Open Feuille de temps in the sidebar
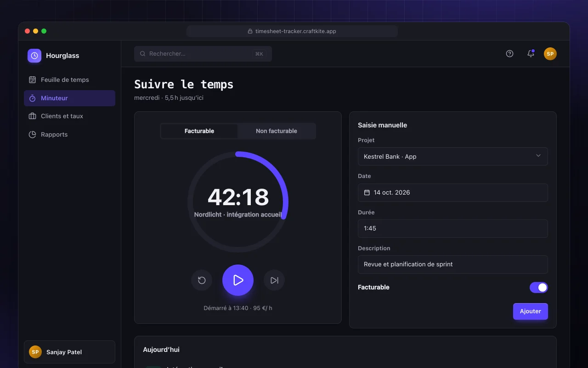This screenshot has height=368, width=588. pos(69,80)
